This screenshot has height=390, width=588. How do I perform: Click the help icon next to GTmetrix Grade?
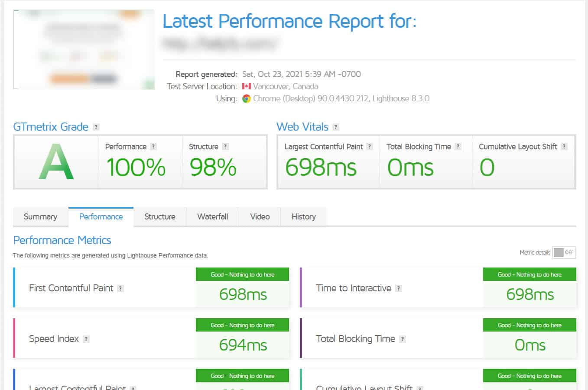pyautogui.click(x=96, y=127)
